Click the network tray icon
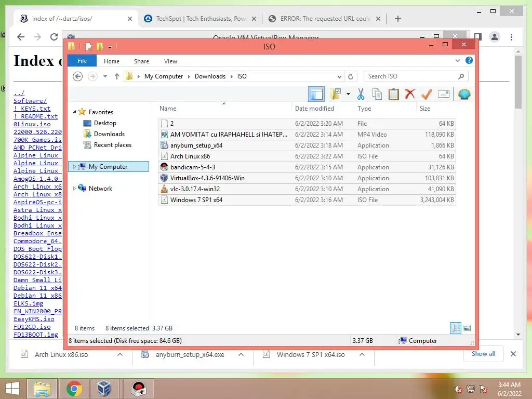 coord(470,389)
